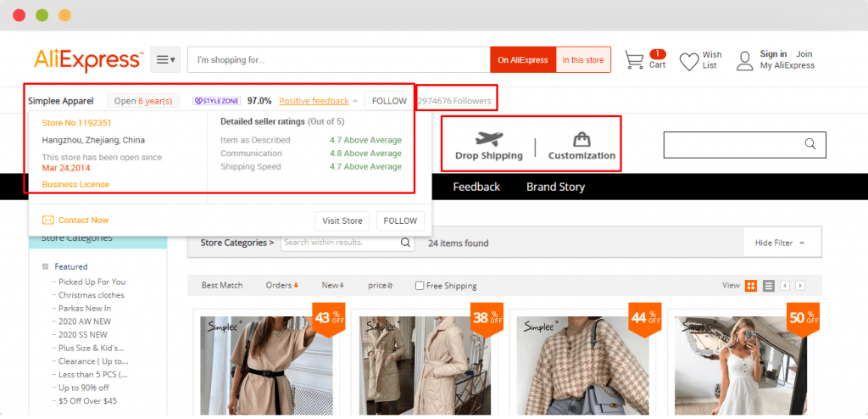Click the Style Zone badge
Image resolution: width=868 pixels, height=419 pixels.
click(216, 101)
